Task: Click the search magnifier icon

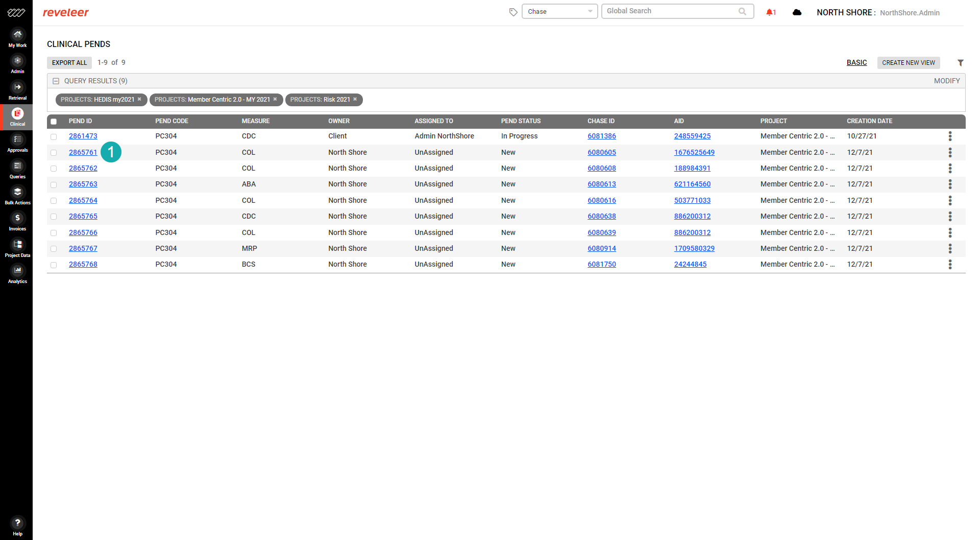Action: coord(742,11)
